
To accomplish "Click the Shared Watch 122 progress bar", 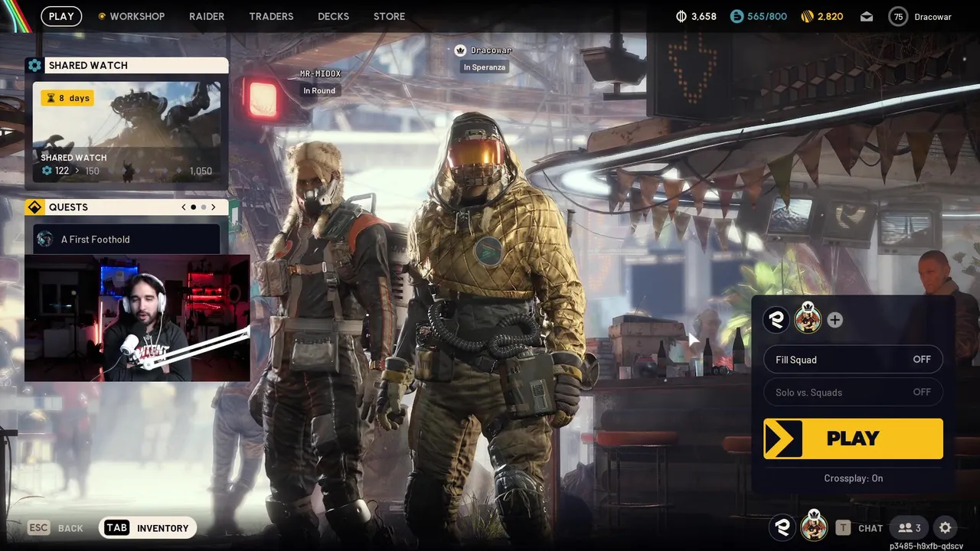I will click(126, 171).
